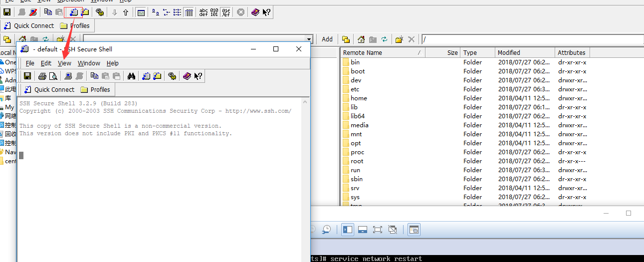Open Profiles in file transfer window
The height and width of the screenshot is (262, 644).
click(75, 25)
